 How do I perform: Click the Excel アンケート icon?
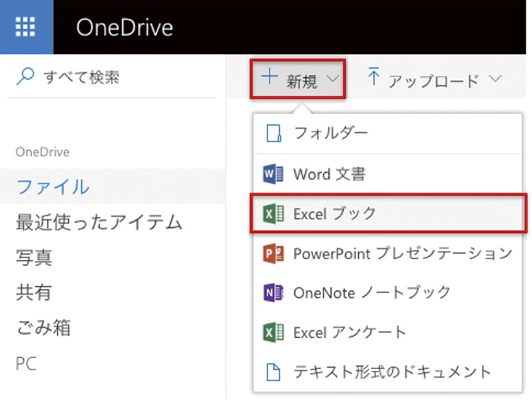(x=273, y=332)
